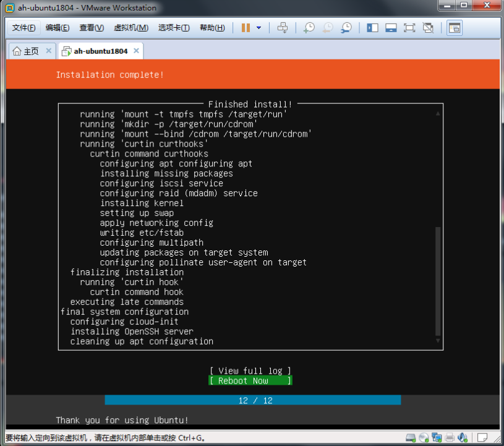
Task: Click the sound card status icon
Action: (x=463, y=437)
